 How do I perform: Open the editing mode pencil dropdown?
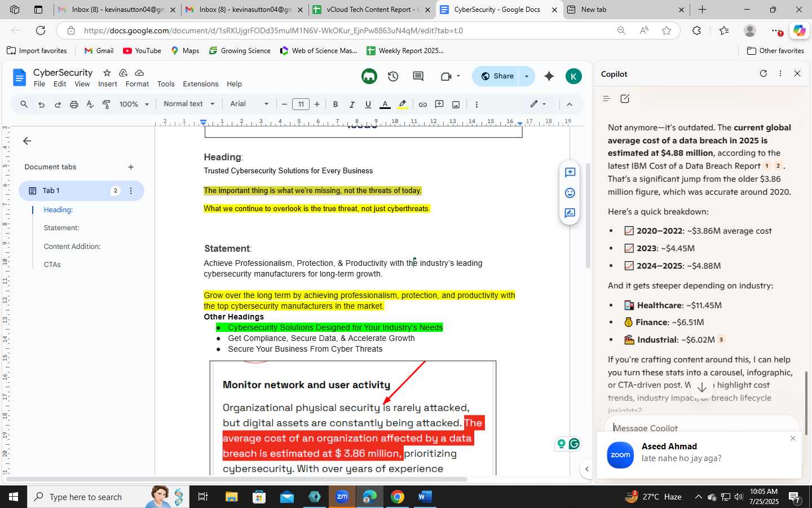(x=538, y=104)
